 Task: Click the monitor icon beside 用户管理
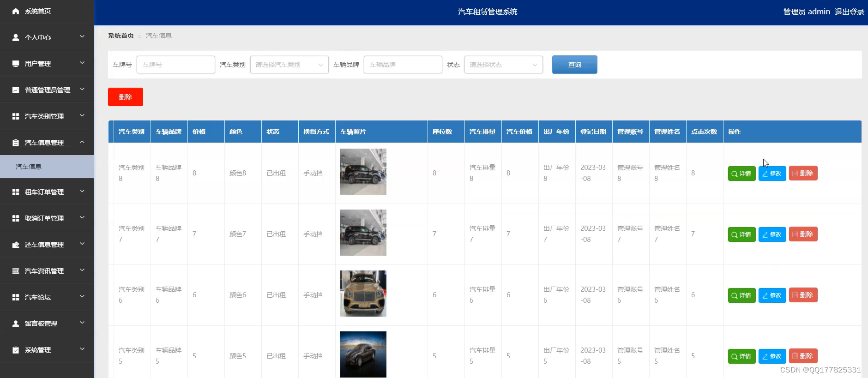coord(16,64)
